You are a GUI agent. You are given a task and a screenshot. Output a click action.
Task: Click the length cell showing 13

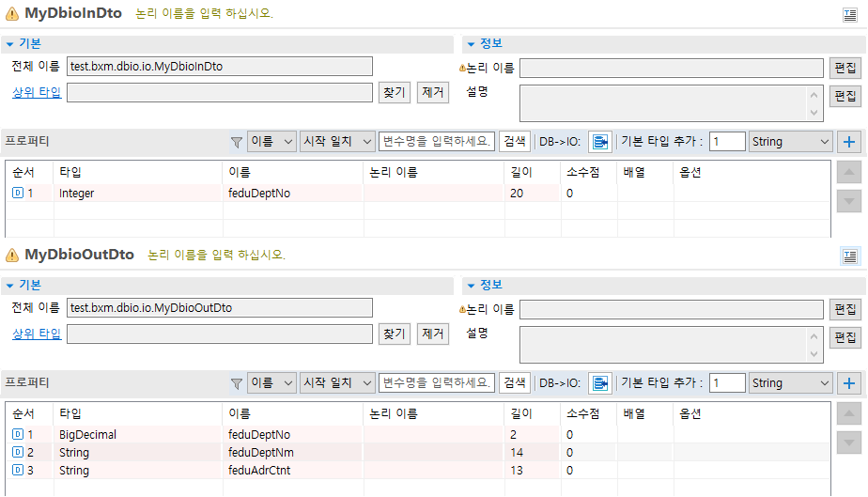pyautogui.click(x=533, y=470)
